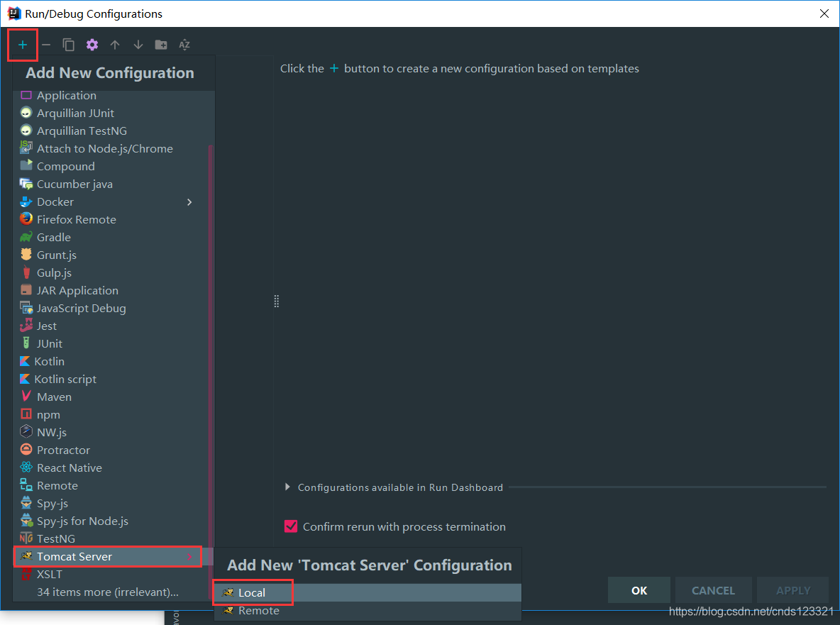Viewport: 840px width, 625px height.
Task: Click the CANCEL button
Action: 713,590
